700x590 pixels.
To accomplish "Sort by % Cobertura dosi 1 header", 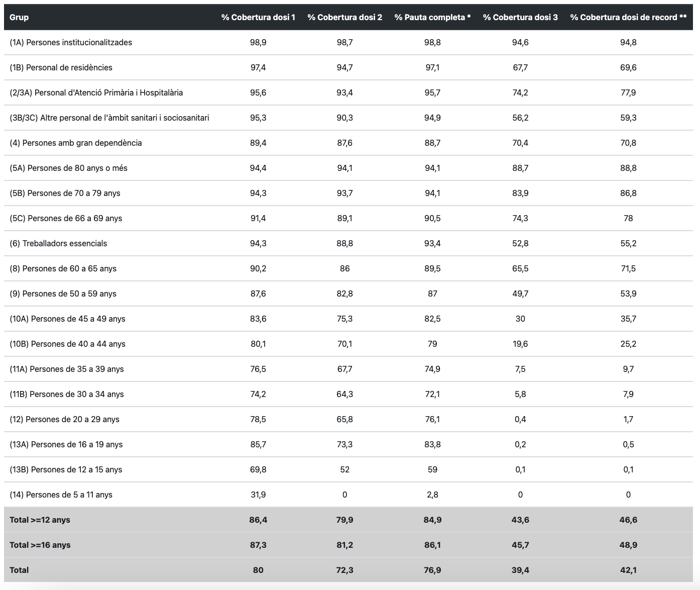I will [x=258, y=17].
